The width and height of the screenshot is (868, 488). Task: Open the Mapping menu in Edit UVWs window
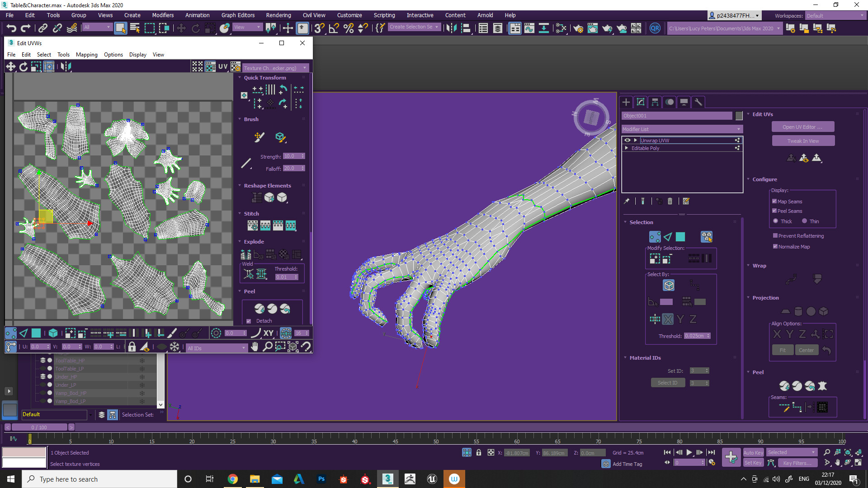pos(86,55)
